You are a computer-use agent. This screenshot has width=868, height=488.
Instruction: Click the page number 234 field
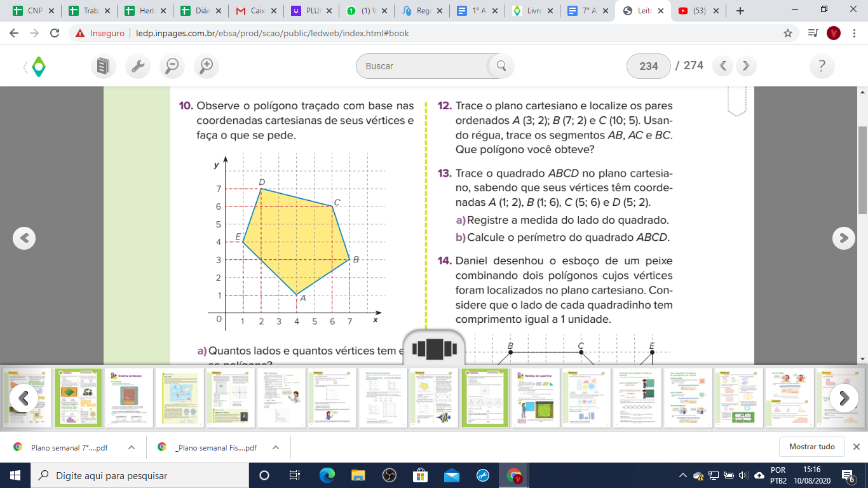649,66
